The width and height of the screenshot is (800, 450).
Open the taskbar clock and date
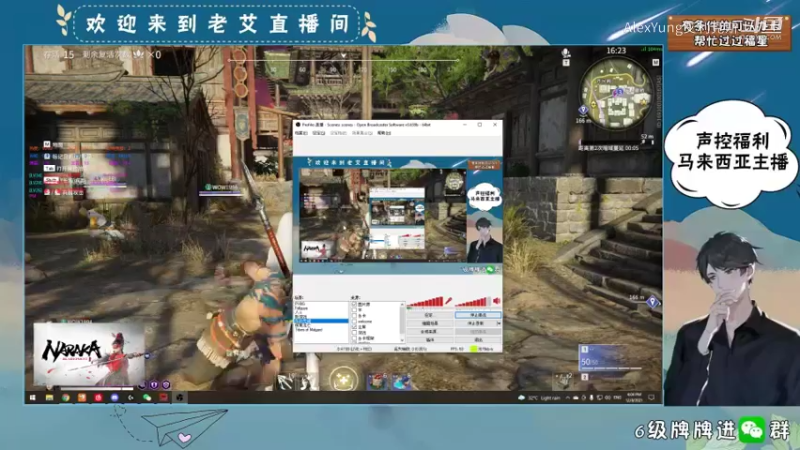pos(634,397)
